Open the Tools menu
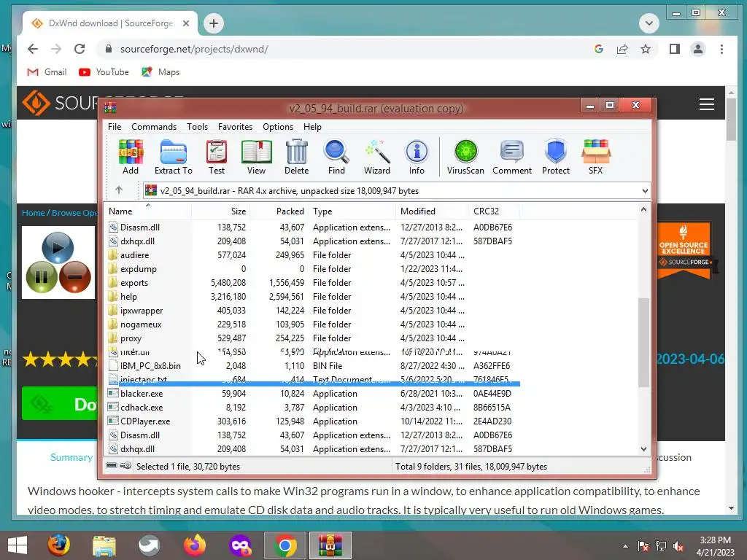This screenshot has height=560, width=747. [197, 127]
